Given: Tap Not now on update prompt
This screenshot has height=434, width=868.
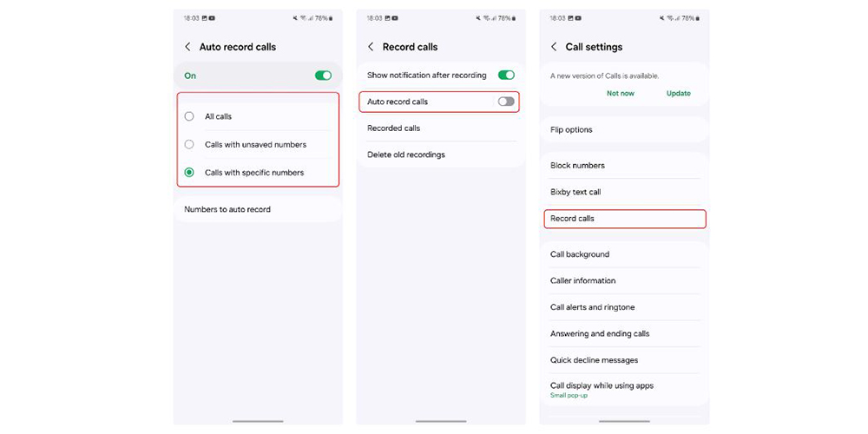Looking at the screenshot, I should click(x=620, y=94).
